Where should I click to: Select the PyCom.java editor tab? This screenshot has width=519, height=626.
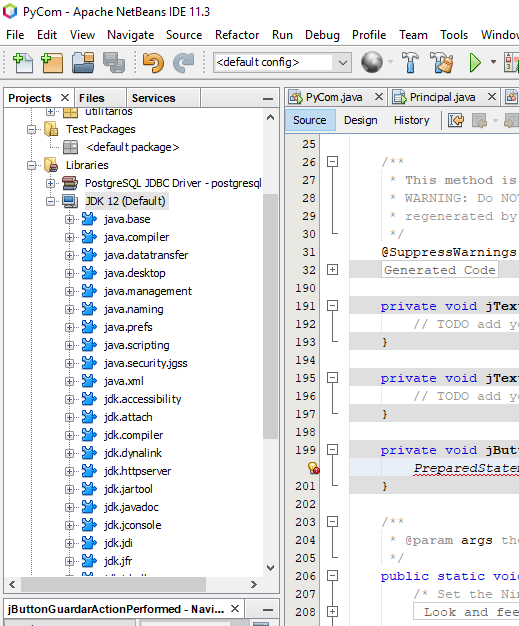click(x=334, y=97)
